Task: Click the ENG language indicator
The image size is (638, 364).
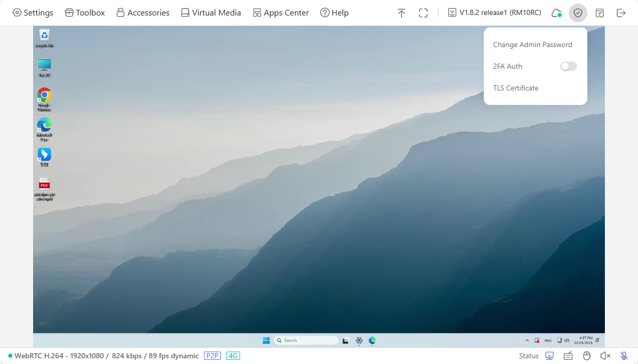Action: click(x=548, y=340)
